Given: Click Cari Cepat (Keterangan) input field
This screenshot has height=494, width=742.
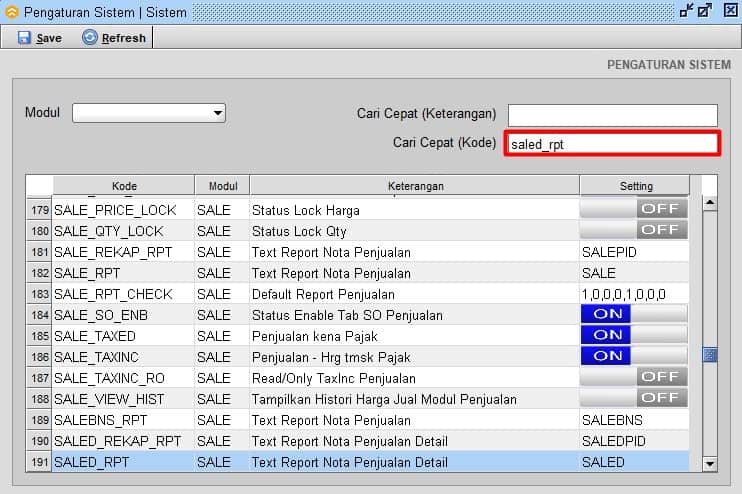Looking at the screenshot, I should [612, 114].
